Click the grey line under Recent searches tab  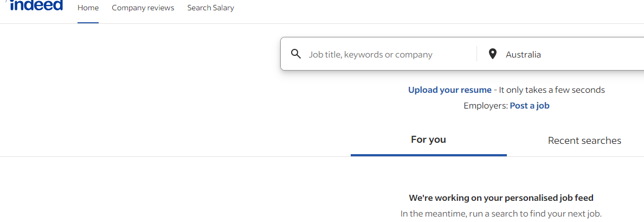click(584, 156)
